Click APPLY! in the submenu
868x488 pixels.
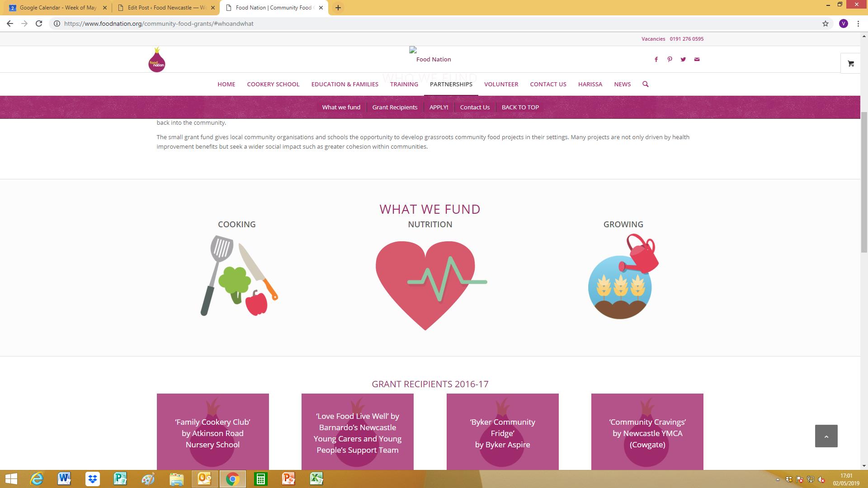coord(439,107)
